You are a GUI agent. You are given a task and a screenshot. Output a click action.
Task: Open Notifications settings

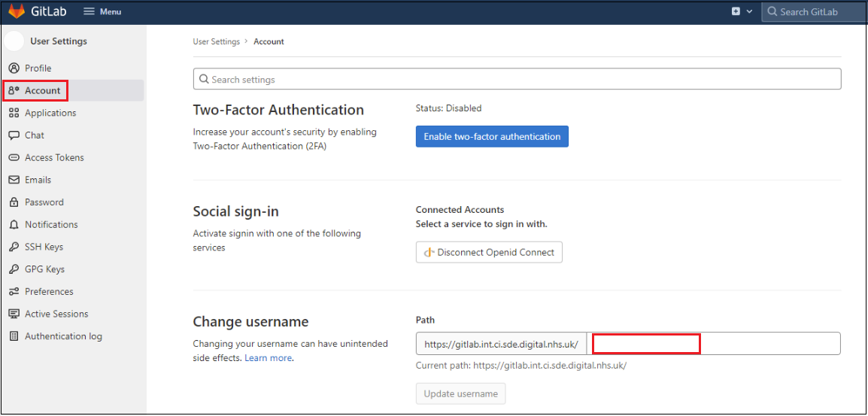coord(51,224)
